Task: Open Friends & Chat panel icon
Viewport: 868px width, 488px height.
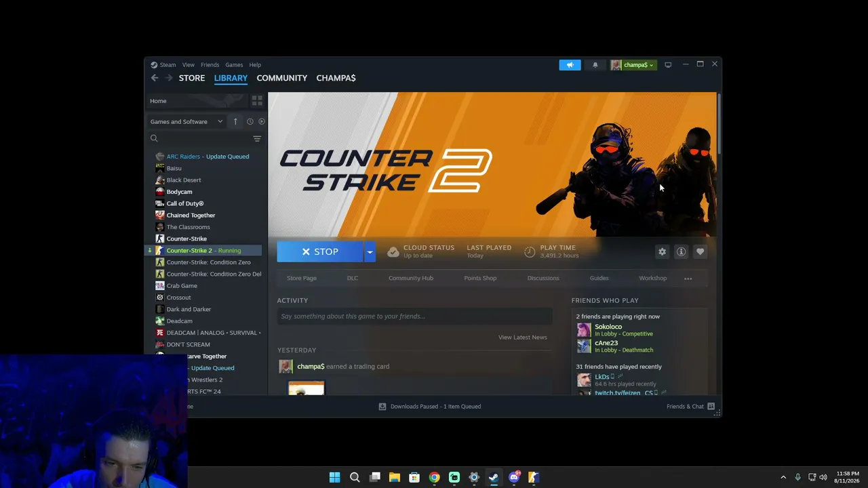Action: 711,407
